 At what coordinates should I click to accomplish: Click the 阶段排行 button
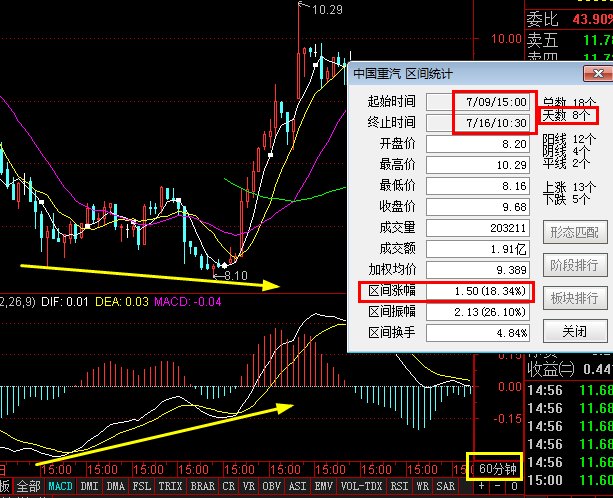pos(574,265)
